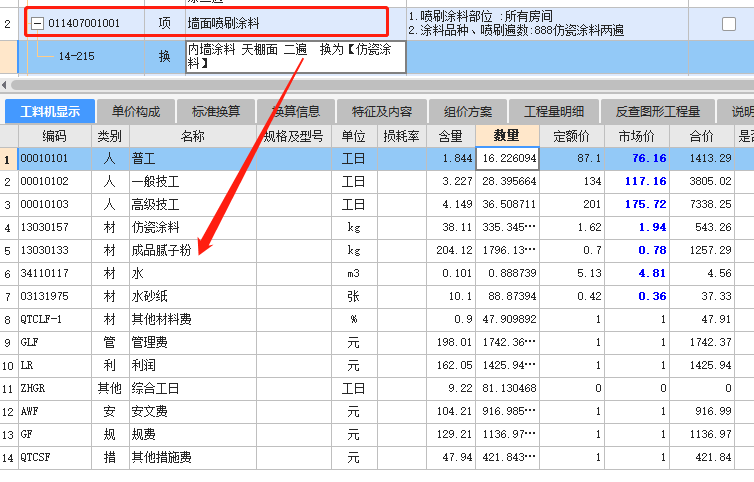Click the quantity cell 16.226094

tap(507, 159)
